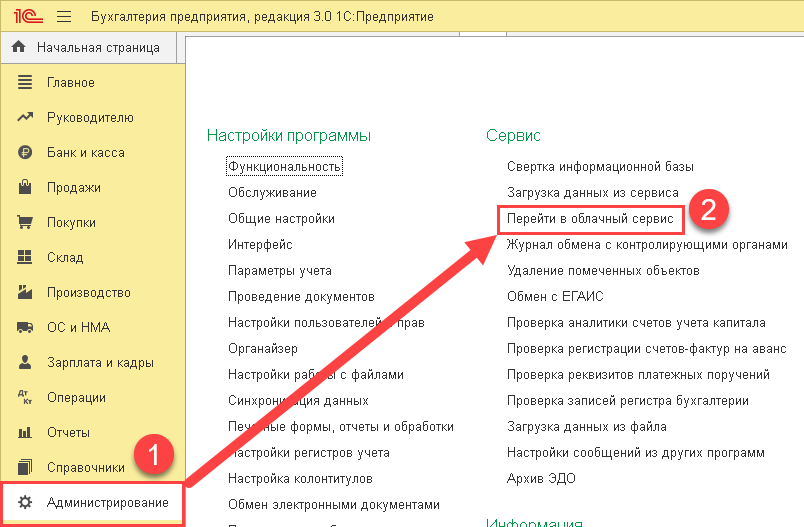Open the Органайзер link
This screenshot has width=804, height=527.
263,349
